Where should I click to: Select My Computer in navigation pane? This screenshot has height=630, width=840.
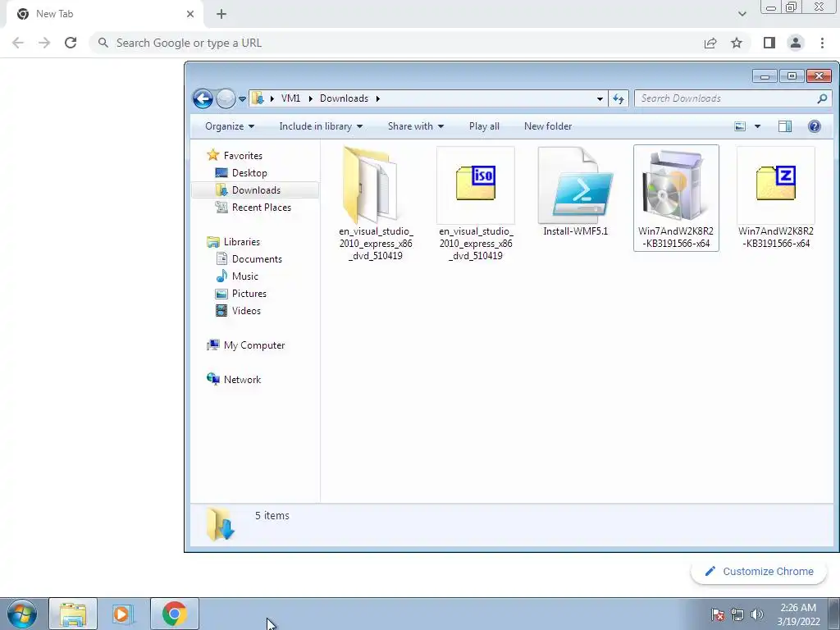(x=254, y=345)
